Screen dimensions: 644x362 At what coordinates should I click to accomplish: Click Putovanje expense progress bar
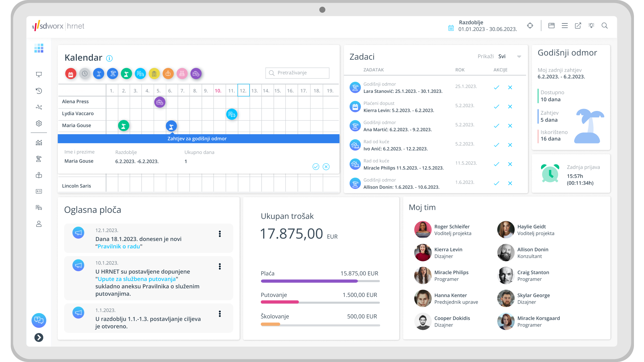tap(320, 302)
